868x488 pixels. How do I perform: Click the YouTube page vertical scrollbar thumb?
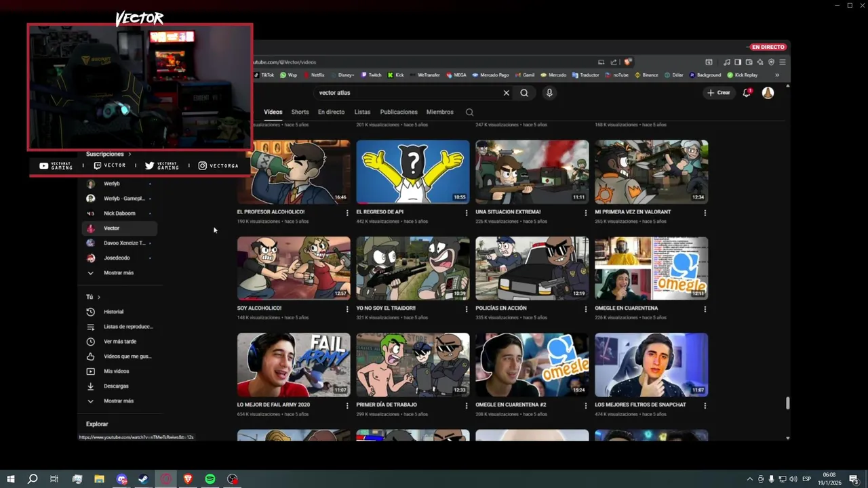tap(787, 403)
